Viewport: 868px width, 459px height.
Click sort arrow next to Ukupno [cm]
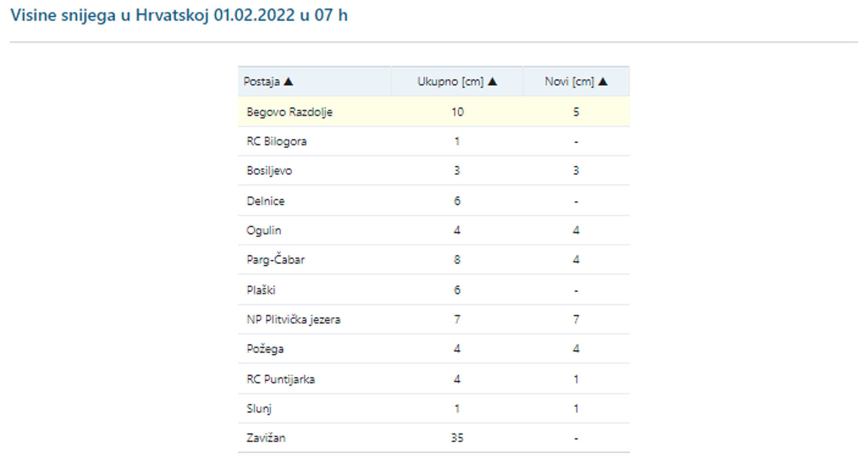tap(492, 82)
